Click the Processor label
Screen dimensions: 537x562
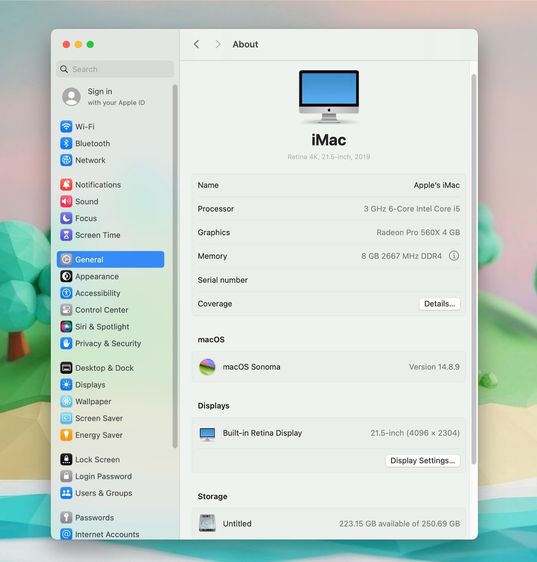216,209
